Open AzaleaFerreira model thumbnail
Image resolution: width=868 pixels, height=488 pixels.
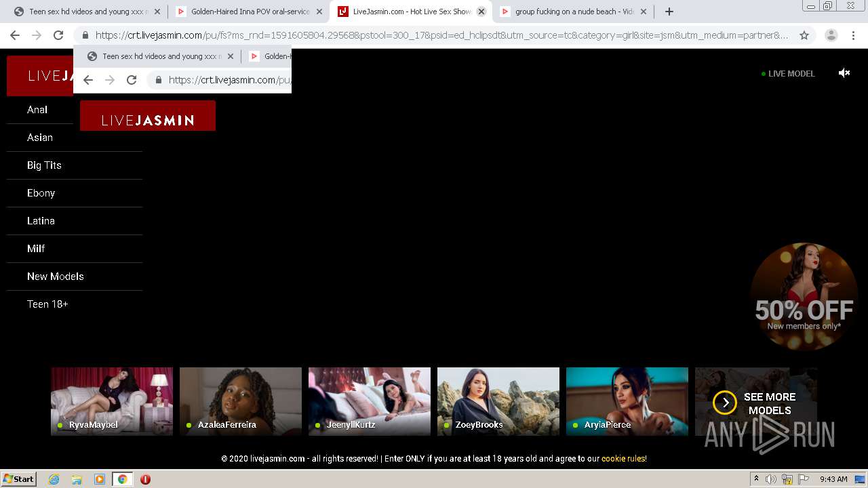[241, 401]
